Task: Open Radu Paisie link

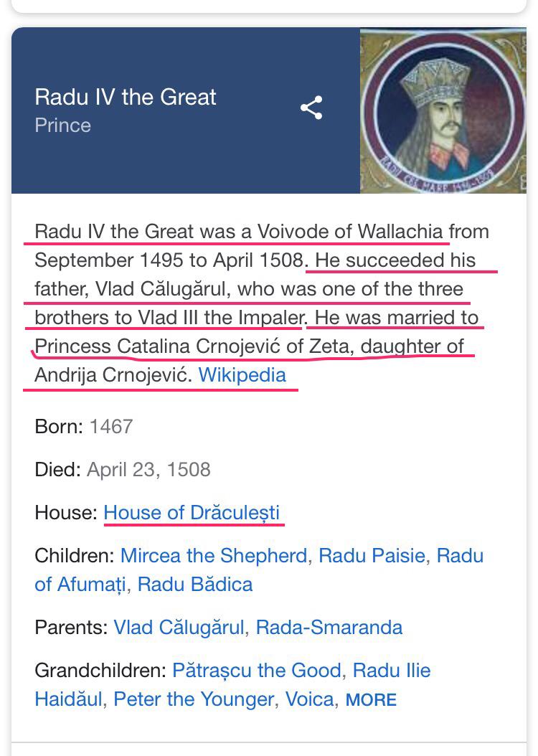Action: coord(372,555)
